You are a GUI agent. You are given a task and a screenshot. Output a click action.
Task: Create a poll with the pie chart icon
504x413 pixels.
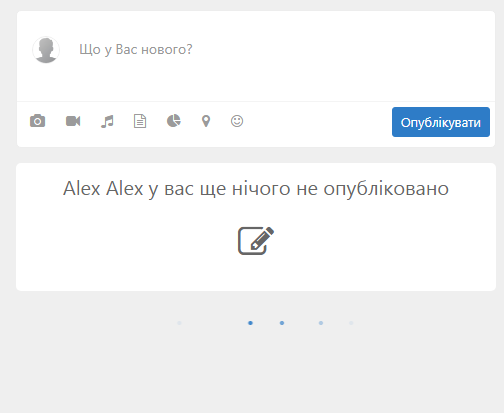coord(173,121)
